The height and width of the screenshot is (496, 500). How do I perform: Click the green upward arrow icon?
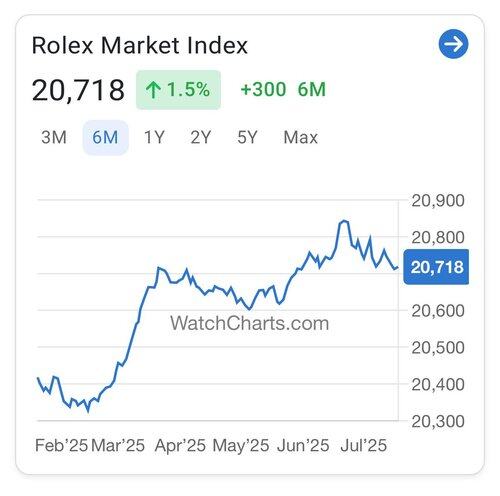coord(153,90)
